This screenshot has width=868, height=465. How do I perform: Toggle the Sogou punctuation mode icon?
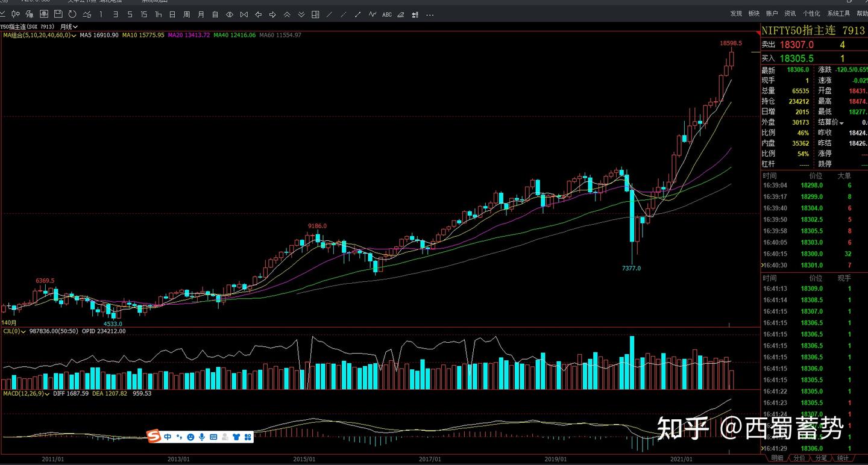pyautogui.click(x=179, y=437)
